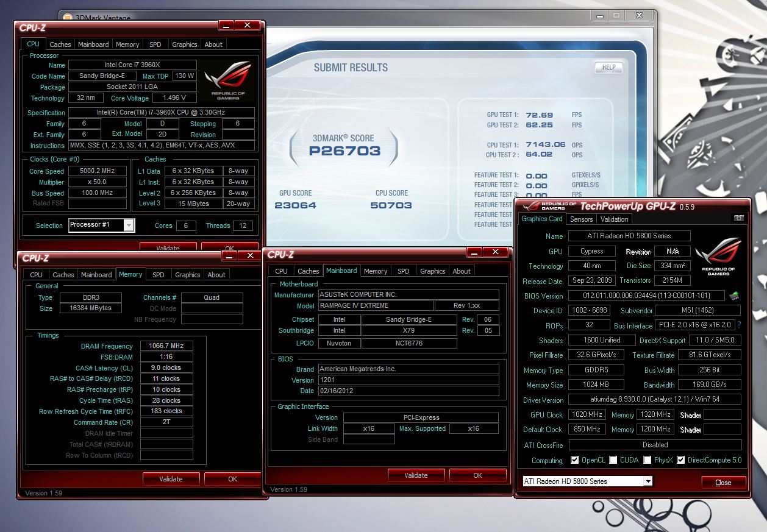Click the BIOS date 02/16/2012 field
The height and width of the screenshot is (532, 767).
[x=408, y=391]
